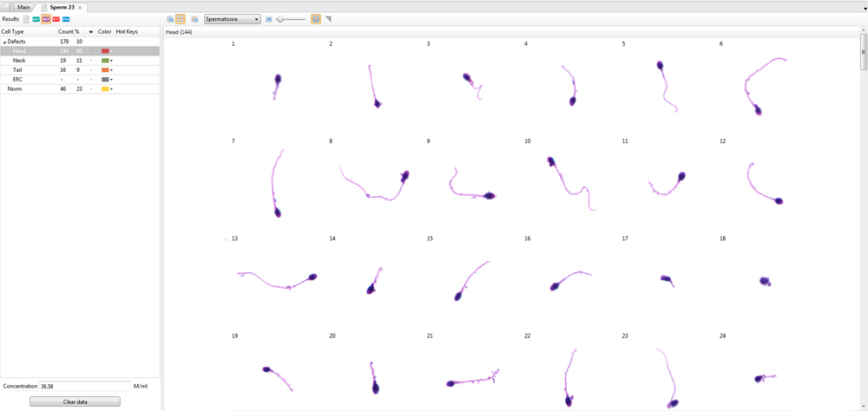The height and width of the screenshot is (411, 868).
Task: Toggle the gray triangle filter icon
Action: (328, 19)
